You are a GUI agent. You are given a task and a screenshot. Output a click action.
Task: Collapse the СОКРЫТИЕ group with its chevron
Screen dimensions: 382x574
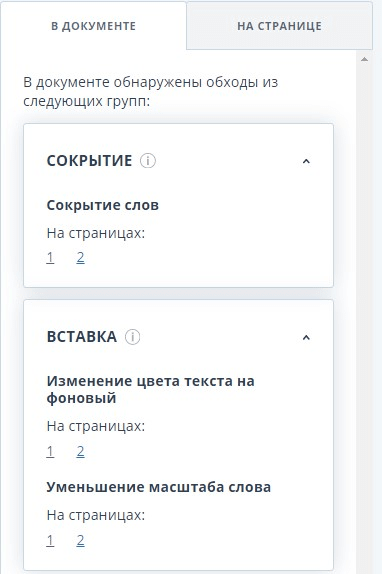[306, 161]
